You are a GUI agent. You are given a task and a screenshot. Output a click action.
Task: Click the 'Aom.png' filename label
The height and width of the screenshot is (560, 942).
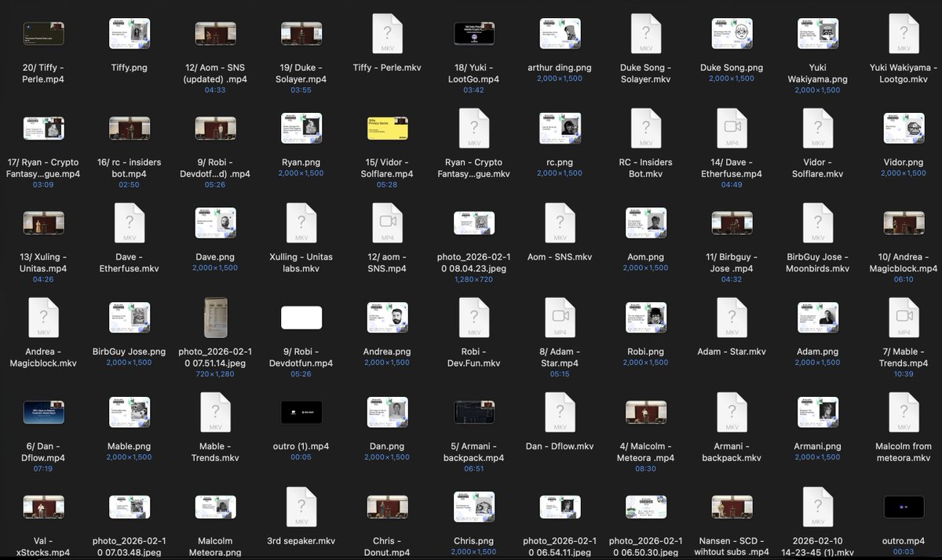pos(646,256)
